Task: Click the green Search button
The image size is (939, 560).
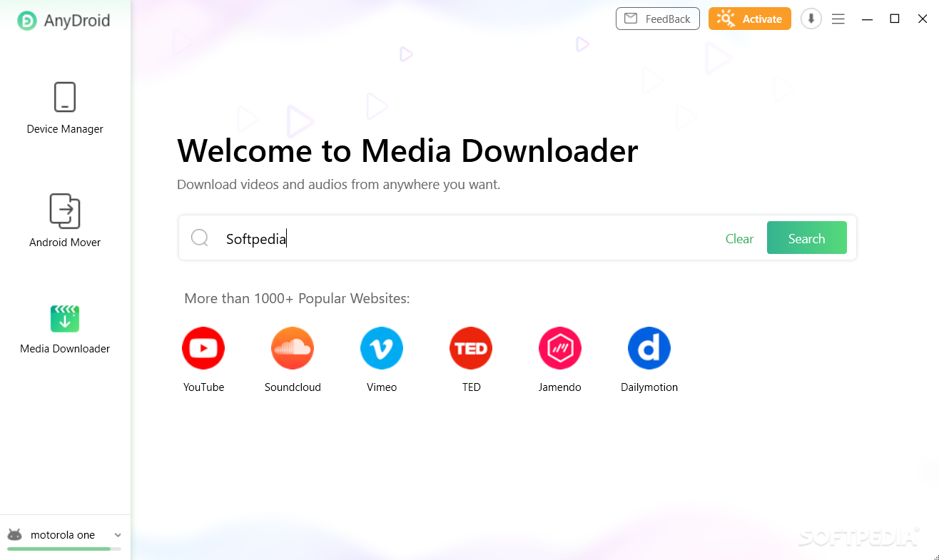Action: point(807,238)
